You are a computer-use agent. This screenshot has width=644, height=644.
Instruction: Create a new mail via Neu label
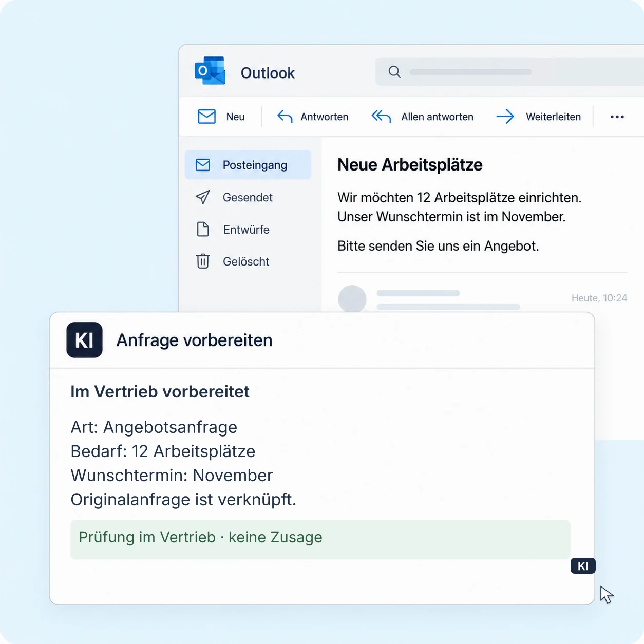pos(235,117)
